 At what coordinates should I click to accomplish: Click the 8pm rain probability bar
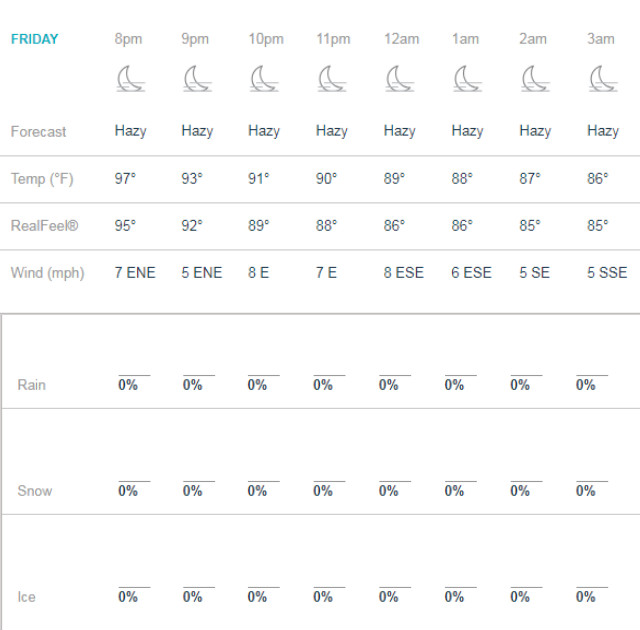pos(134,375)
